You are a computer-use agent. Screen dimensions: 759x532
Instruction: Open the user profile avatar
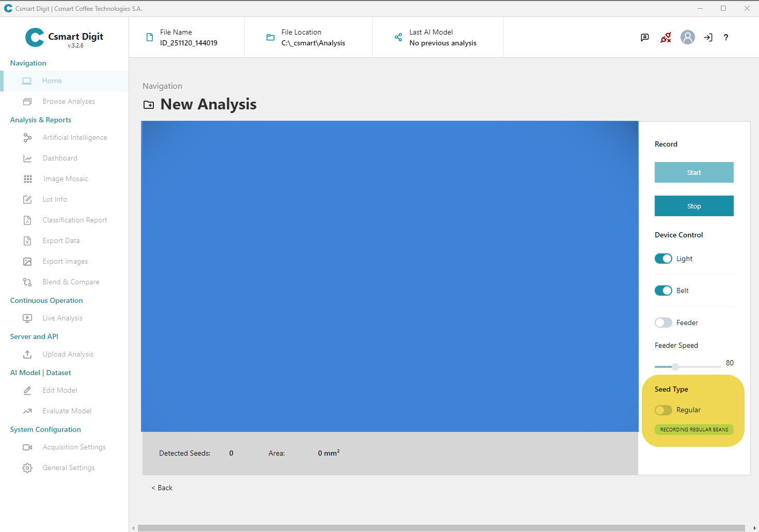pos(687,37)
